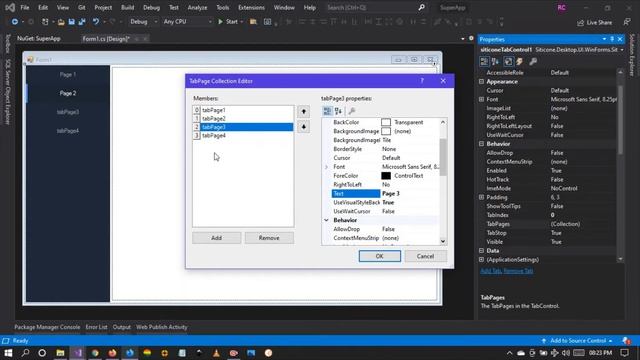
Task: Collapse the Appearance category in Properties panel
Action: (481, 82)
